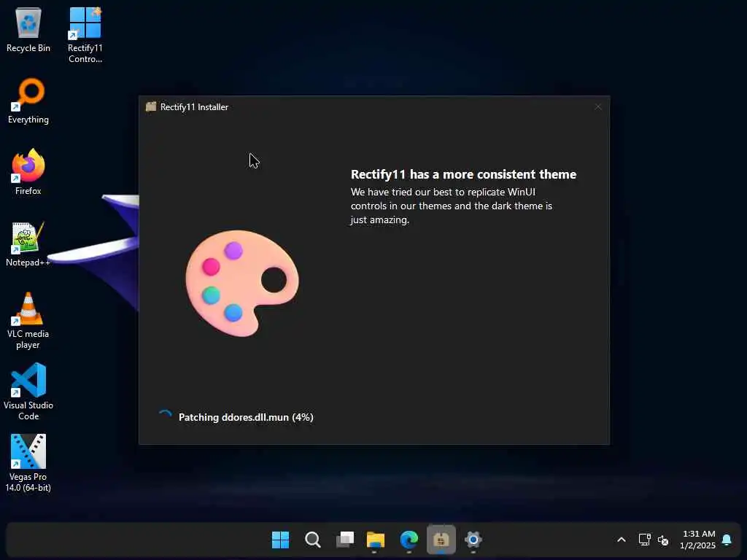
Task: Open taskbar Search
Action: [312, 540]
